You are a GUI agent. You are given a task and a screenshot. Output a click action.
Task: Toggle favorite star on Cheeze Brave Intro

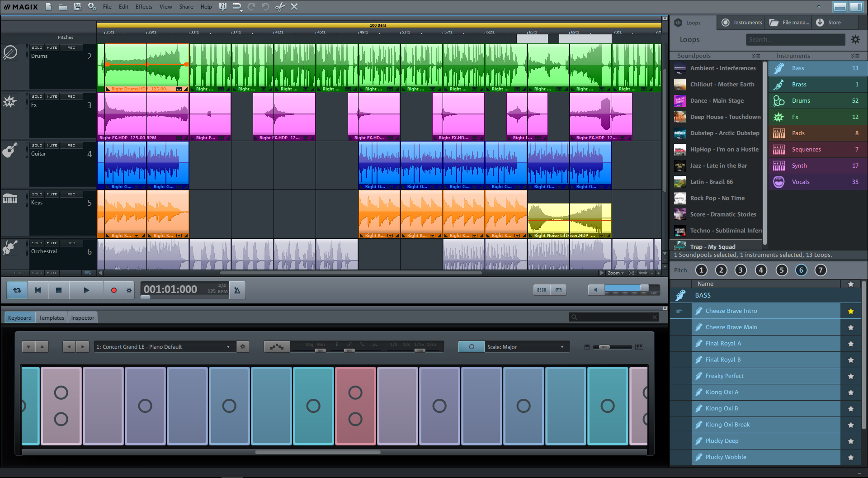pyautogui.click(x=852, y=311)
